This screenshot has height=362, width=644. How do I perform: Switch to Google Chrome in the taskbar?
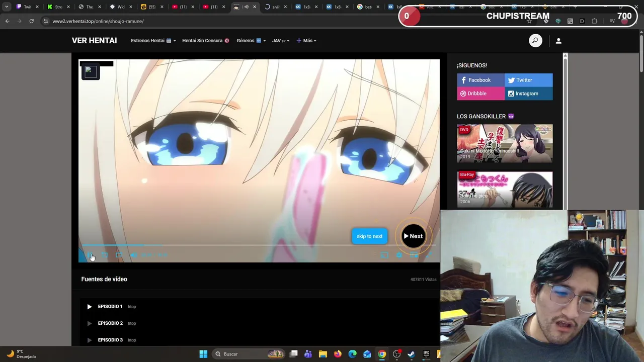(382, 354)
